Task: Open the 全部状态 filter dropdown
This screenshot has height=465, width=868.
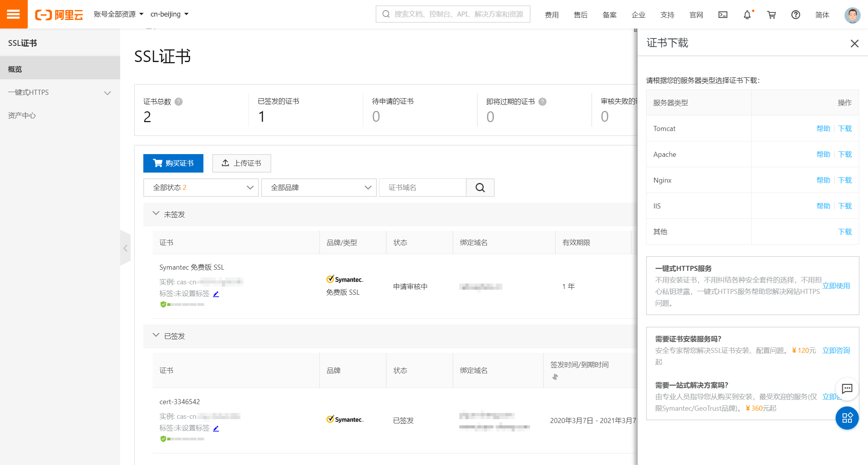Action: point(201,188)
